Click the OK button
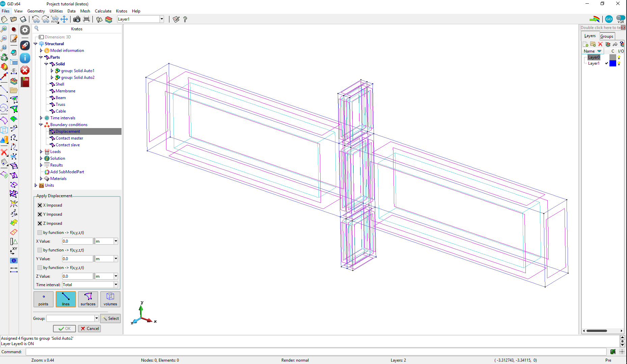This screenshot has width=627, height=364. point(64,329)
